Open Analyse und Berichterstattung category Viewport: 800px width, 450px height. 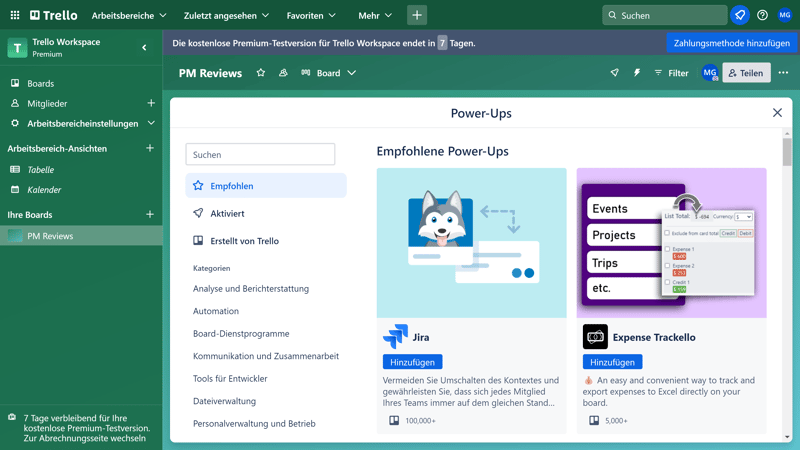pos(251,288)
